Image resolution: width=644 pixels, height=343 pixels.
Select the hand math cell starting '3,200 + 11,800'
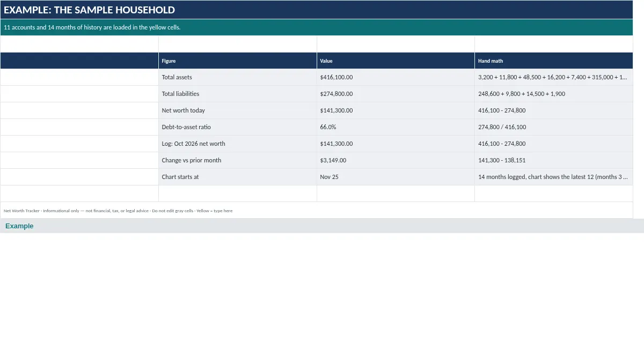[x=554, y=77]
